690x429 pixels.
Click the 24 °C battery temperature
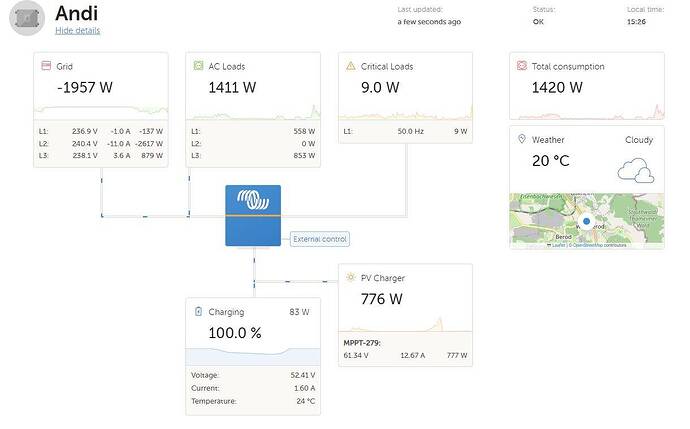click(306, 401)
